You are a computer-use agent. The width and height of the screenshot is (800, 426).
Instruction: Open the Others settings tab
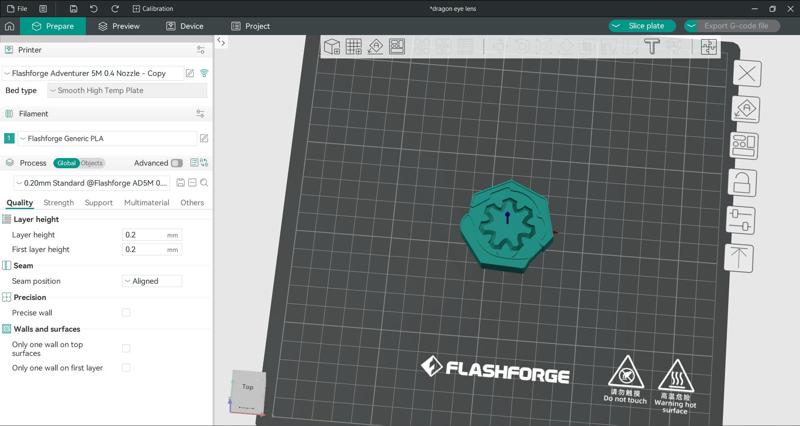(192, 203)
